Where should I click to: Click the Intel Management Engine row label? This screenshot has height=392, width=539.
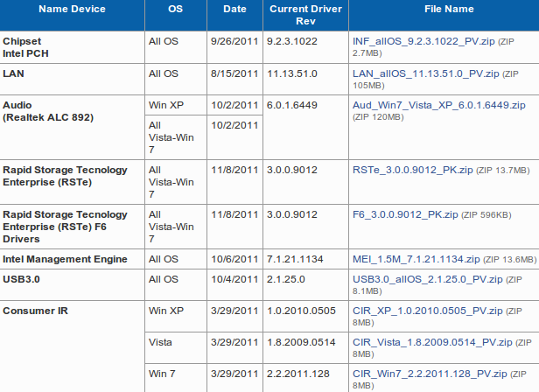pyautogui.click(x=65, y=259)
